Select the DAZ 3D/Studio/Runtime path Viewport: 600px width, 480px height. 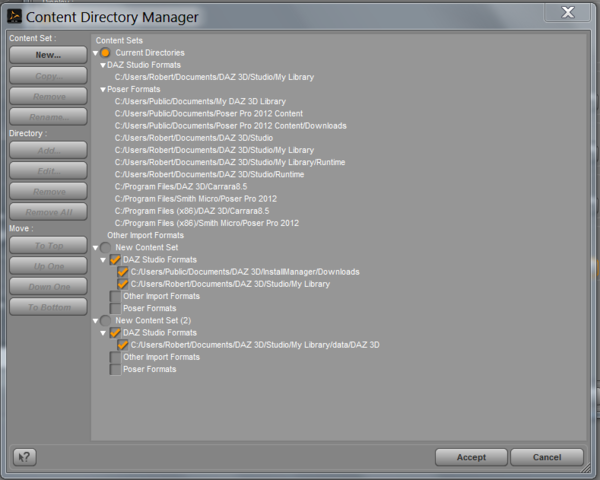(209, 175)
